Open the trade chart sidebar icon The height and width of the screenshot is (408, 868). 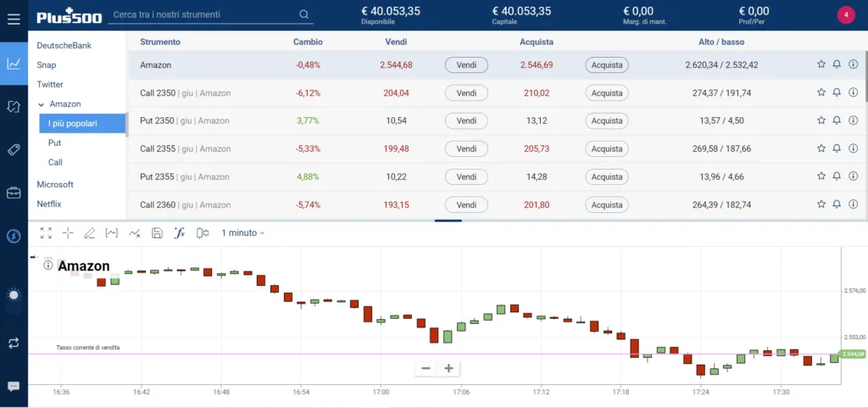[14, 64]
